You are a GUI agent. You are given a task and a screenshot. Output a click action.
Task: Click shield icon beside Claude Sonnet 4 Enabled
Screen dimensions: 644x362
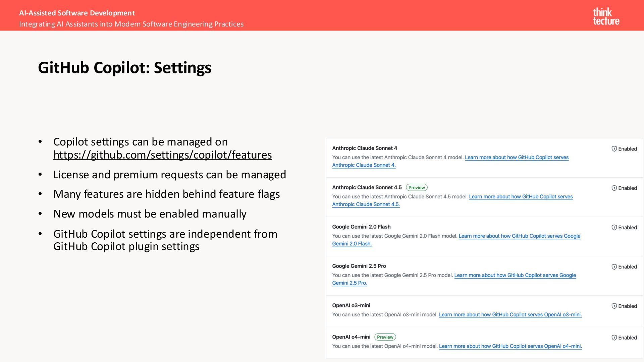614,149
